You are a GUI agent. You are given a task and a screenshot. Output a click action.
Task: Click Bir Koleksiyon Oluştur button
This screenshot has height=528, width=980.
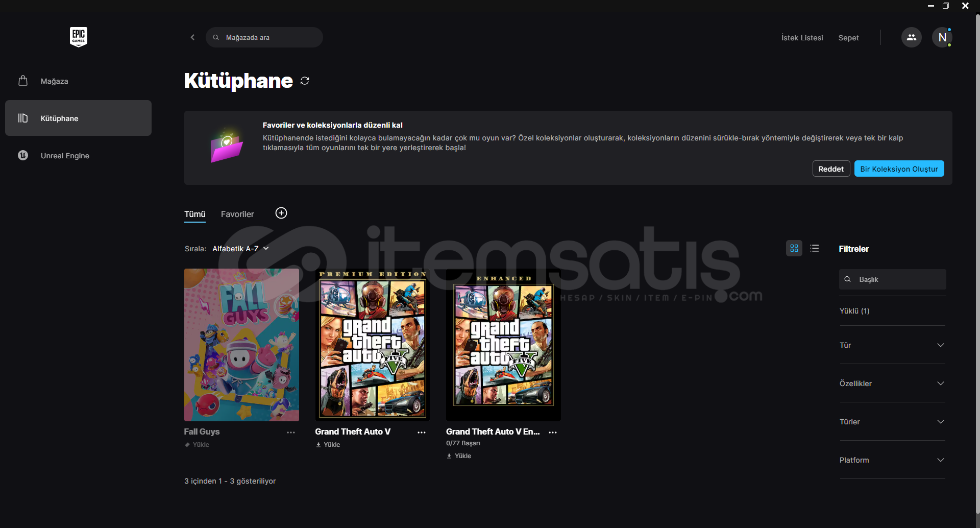[899, 169]
